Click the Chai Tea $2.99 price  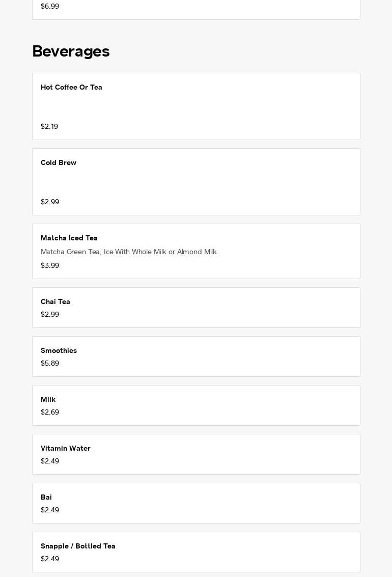(50, 315)
